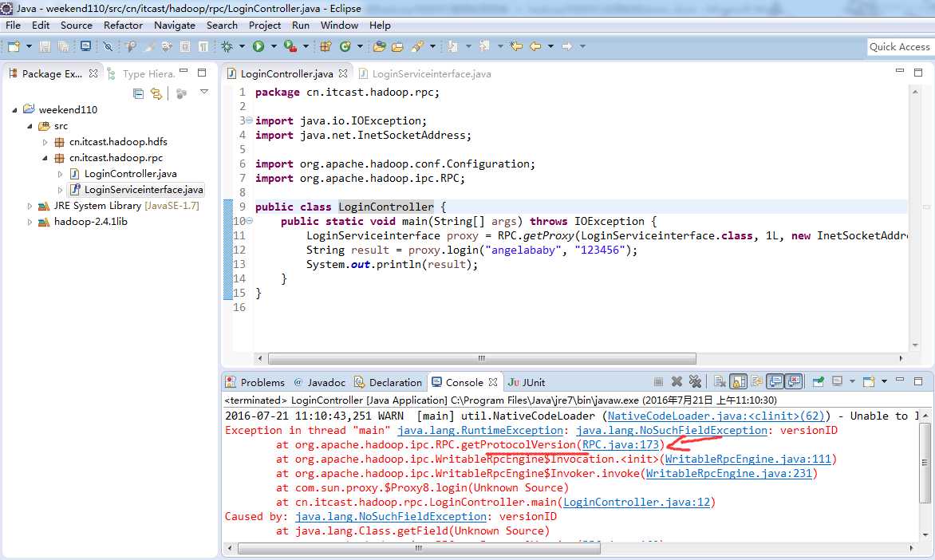Toggle Show Console on standard output change

775,381
